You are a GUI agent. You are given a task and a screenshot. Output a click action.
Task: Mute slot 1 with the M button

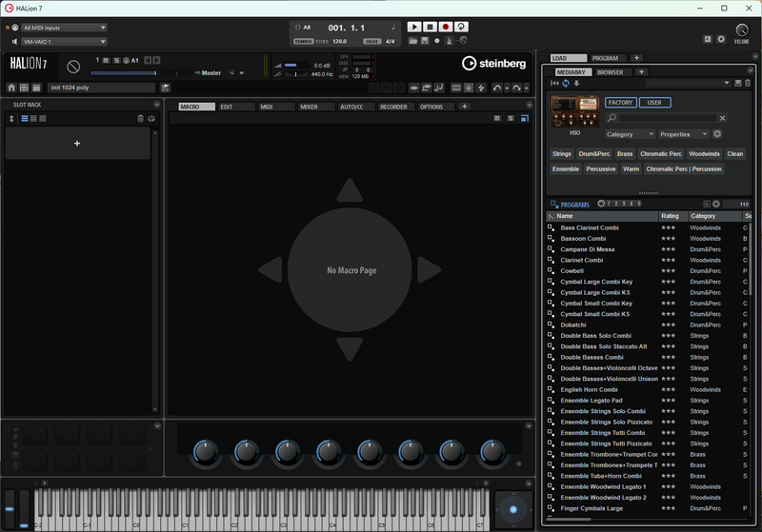(x=106, y=60)
